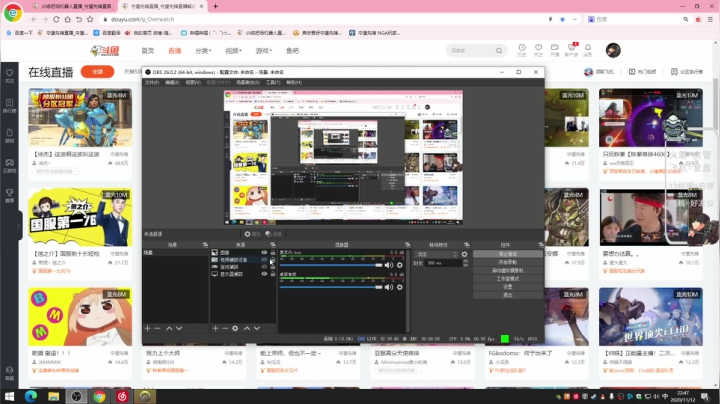Move scene up arrow in Scenes panel
This screenshot has width=720, height=404.
(x=169, y=328)
